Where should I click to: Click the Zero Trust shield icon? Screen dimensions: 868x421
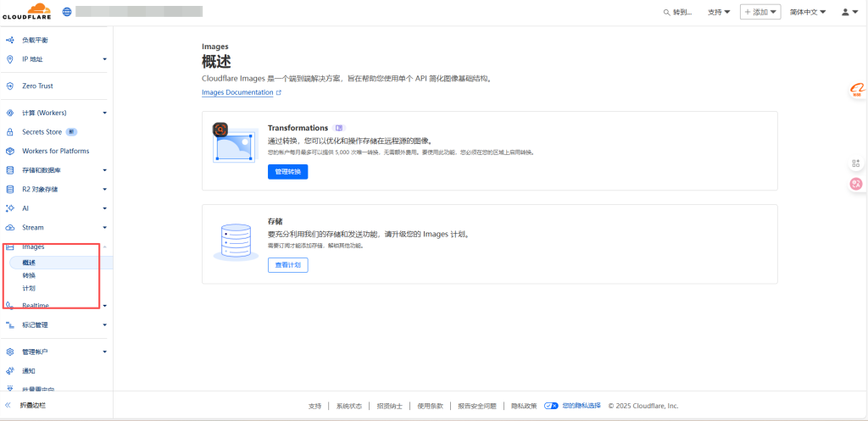9,86
